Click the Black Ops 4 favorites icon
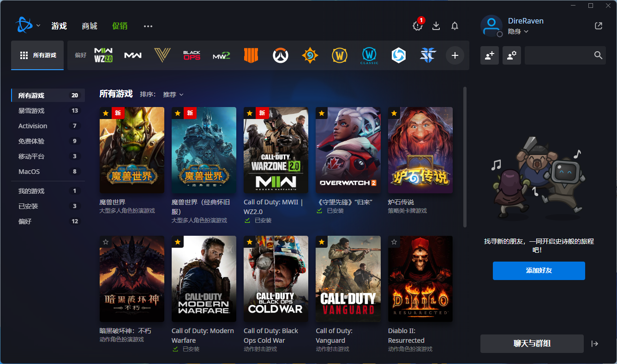Image resolution: width=617 pixels, height=364 pixels. (251, 55)
